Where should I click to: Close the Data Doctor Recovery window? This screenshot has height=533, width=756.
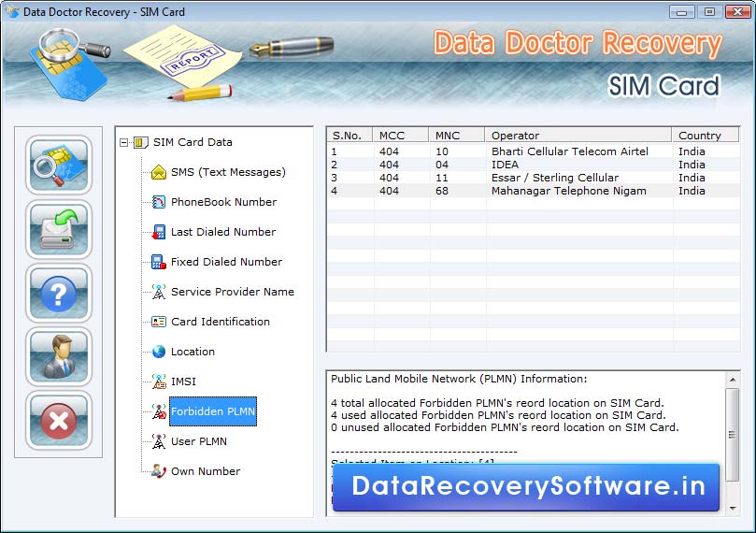[737, 11]
